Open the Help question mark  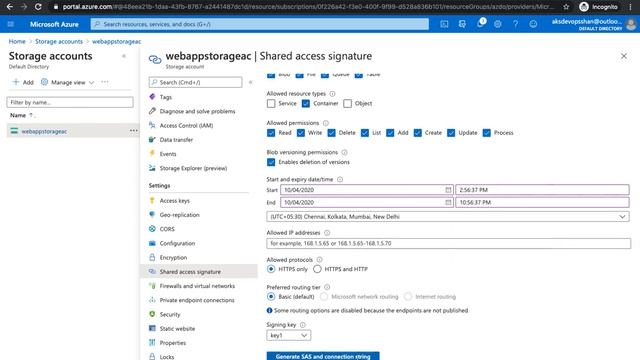[516, 24]
